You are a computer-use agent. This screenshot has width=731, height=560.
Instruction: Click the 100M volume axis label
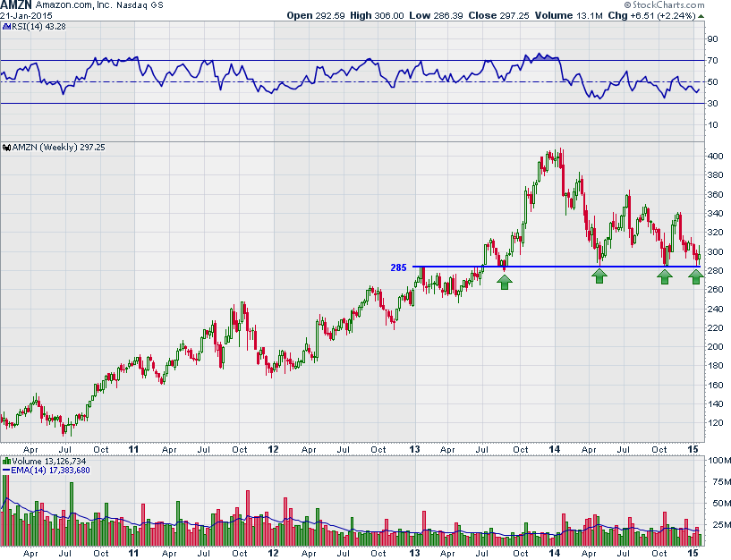pyautogui.click(x=719, y=461)
